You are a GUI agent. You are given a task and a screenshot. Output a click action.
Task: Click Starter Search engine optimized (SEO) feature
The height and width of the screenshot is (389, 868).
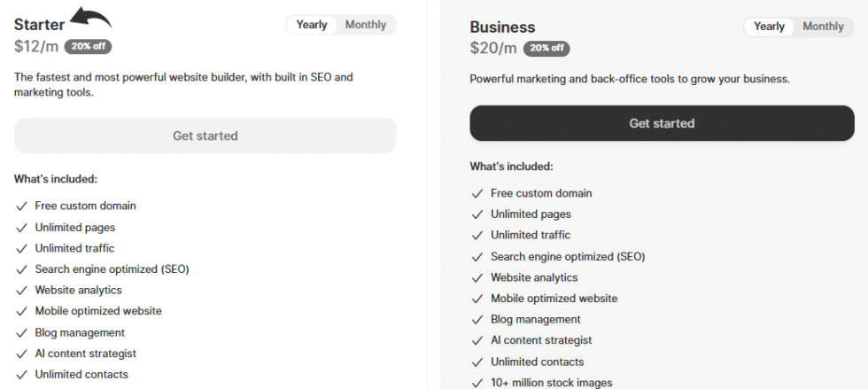(x=112, y=269)
